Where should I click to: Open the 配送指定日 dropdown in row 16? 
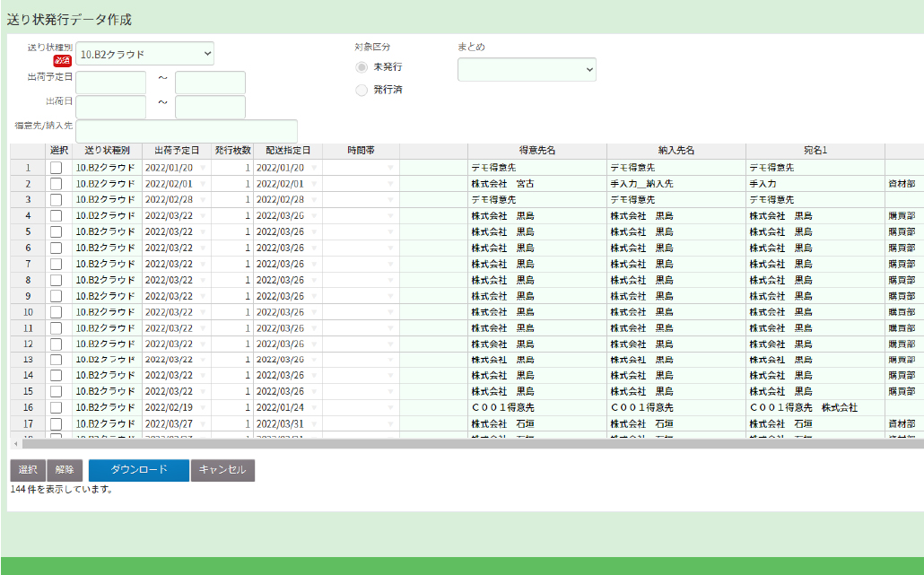pyautogui.click(x=314, y=407)
